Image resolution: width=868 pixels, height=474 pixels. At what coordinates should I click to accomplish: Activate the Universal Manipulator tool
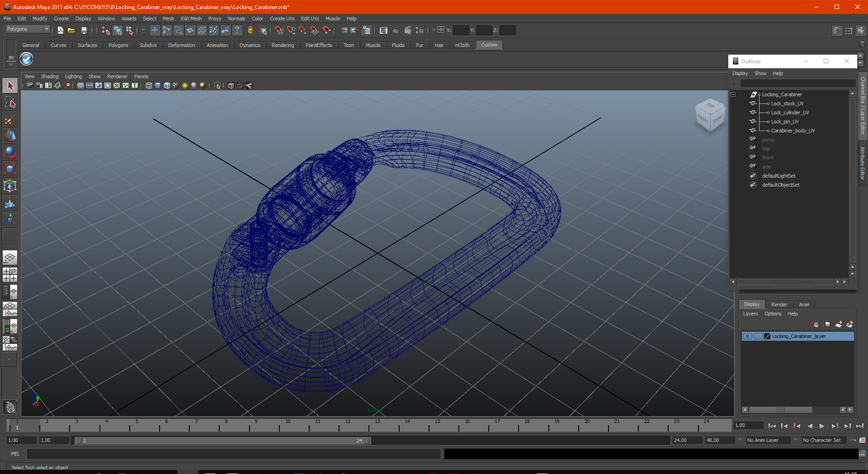pos(10,186)
